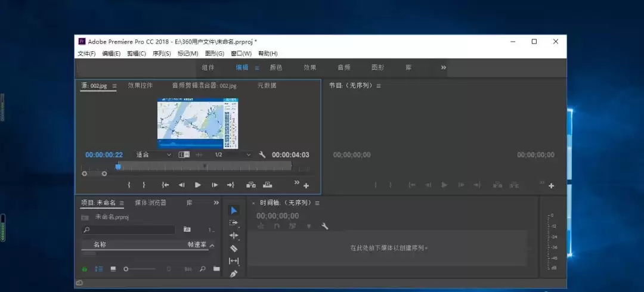Switch project panel to icon view
The height and width of the screenshot is (292, 644).
[x=113, y=269]
